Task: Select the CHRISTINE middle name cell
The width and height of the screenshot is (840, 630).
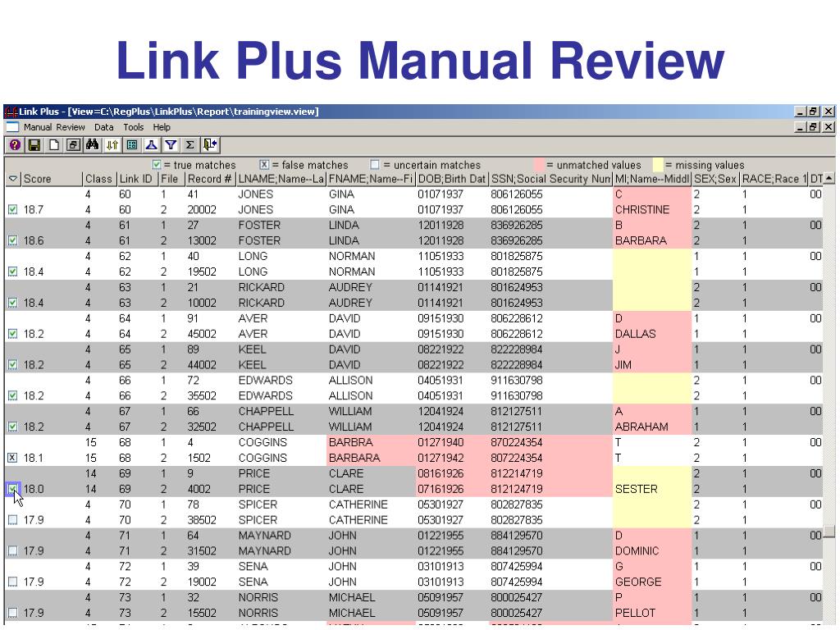Action: point(652,210)
